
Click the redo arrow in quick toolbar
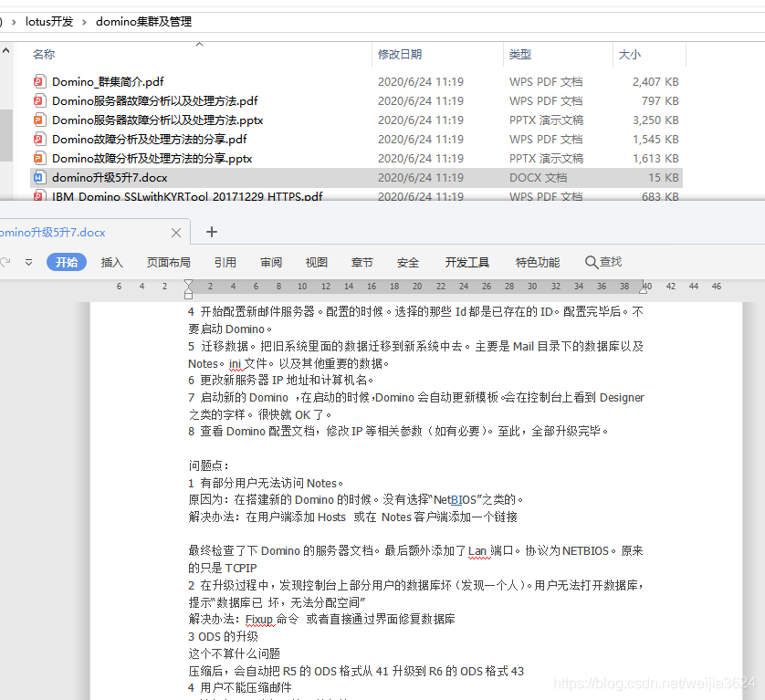click(5, 263)
